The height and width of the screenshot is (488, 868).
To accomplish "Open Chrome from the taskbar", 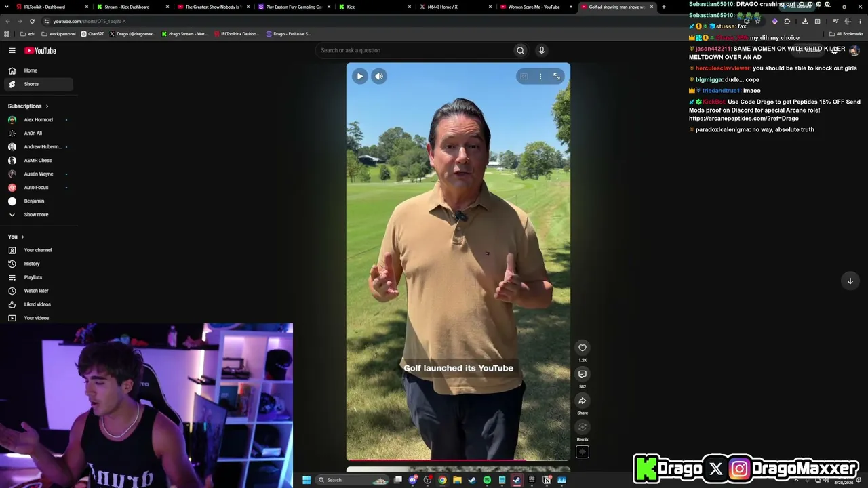I will [x=442, y=480].
